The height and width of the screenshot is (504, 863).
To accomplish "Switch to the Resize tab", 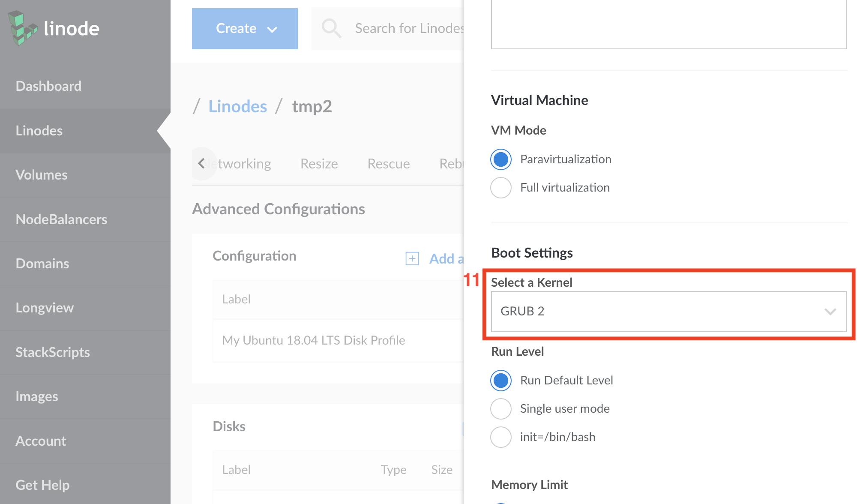I will 319,164.
